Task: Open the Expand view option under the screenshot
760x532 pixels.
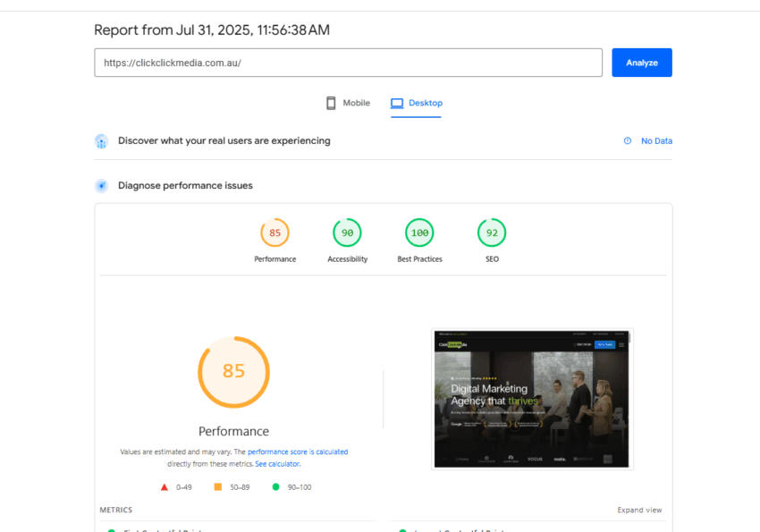Action: tap(639, 510)
